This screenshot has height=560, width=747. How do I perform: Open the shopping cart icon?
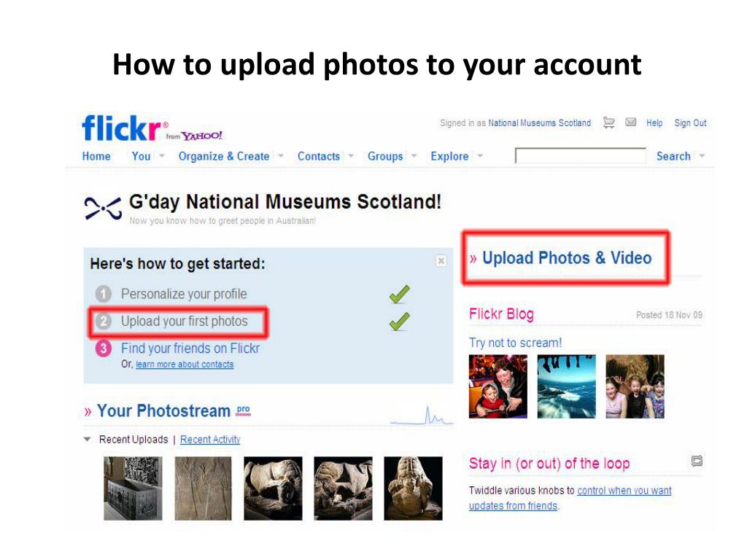pyautogui.click(x=609, y=122)
